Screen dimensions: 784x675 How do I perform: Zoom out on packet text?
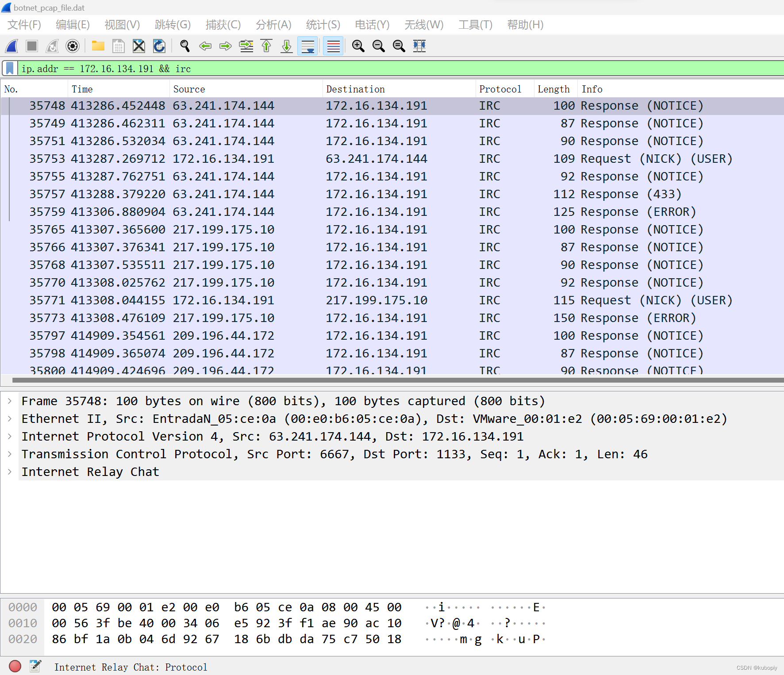point(379,46)
